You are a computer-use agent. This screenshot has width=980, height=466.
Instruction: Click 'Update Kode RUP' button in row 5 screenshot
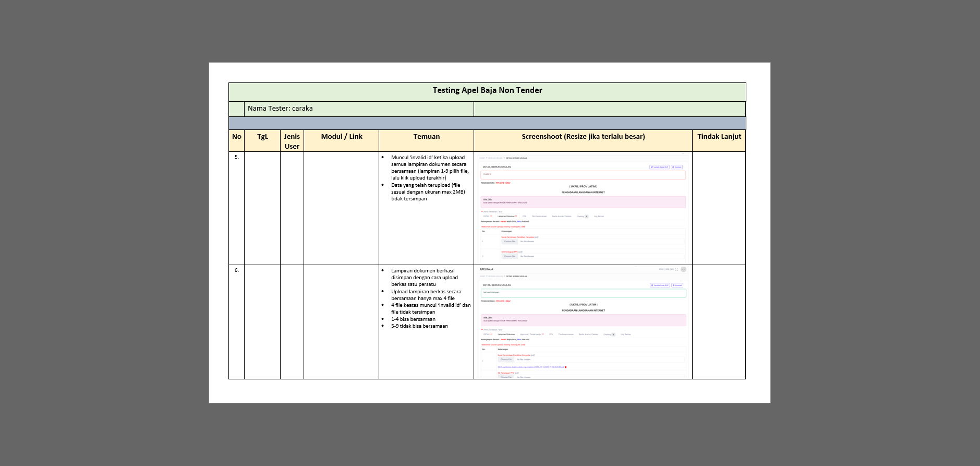point(659,167)
